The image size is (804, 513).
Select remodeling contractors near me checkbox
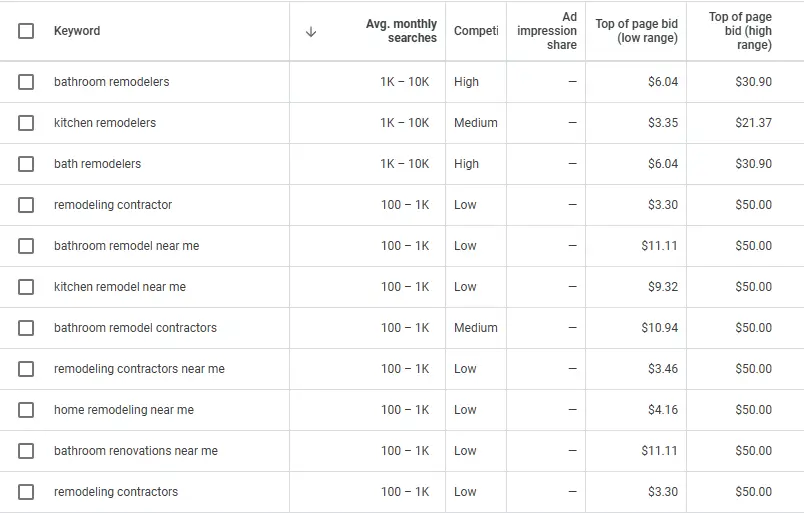pyautogui.click(x=26, y=369)
